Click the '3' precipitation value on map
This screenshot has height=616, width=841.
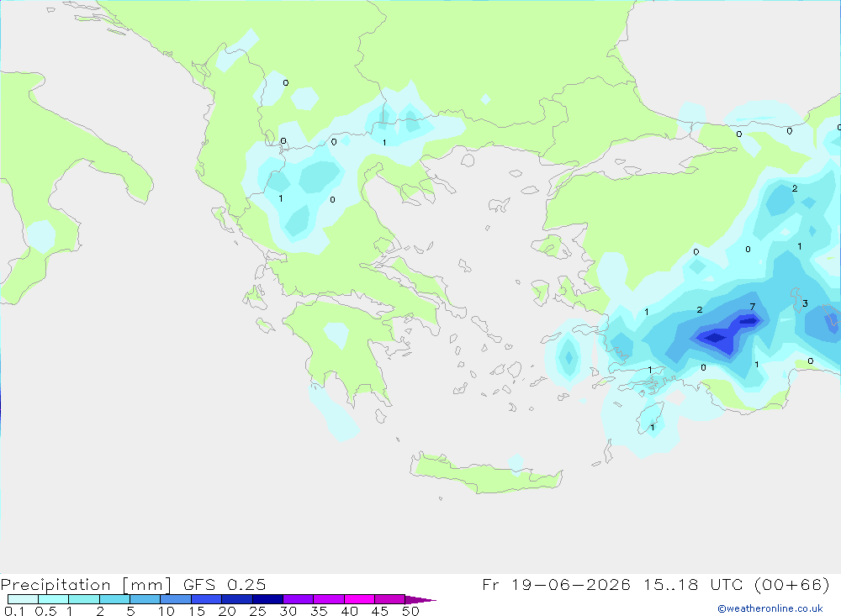(x=805, y=303)
